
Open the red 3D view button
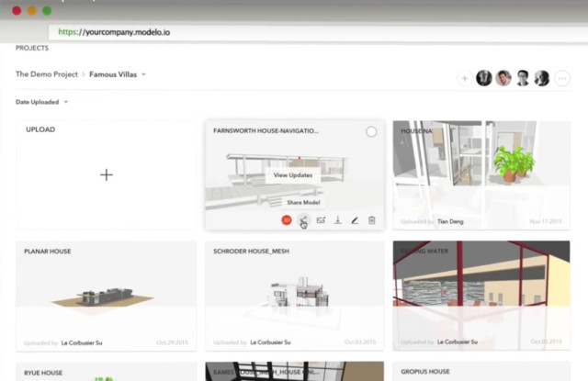287,220
